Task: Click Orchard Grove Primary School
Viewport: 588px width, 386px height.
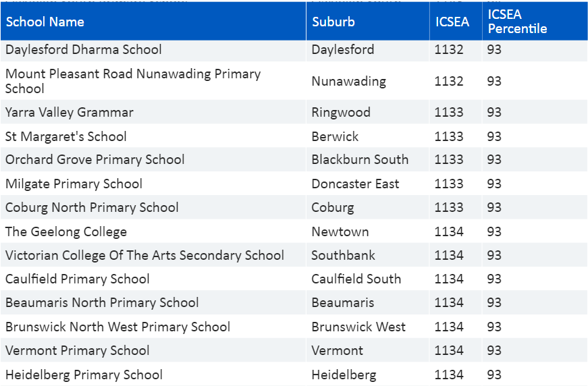Action: 95,160
